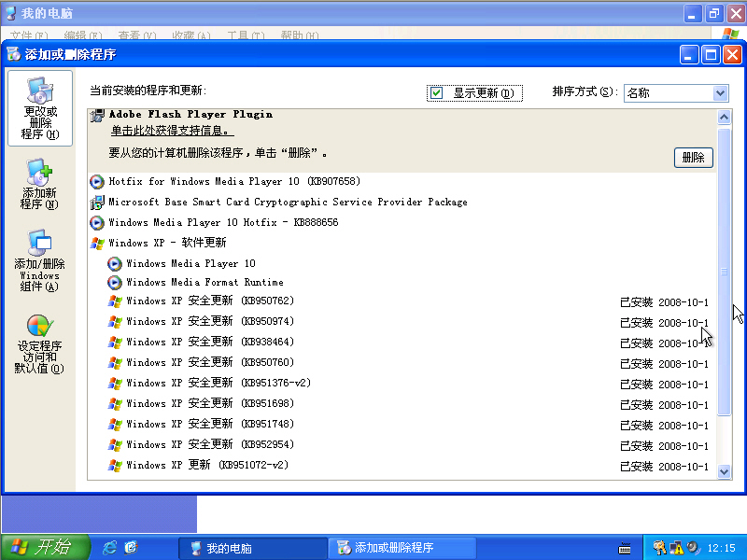The width and height of the screenshot is (747, 560).
Task: Click the icon of update KB950974
Action: [x=114, y=321]
